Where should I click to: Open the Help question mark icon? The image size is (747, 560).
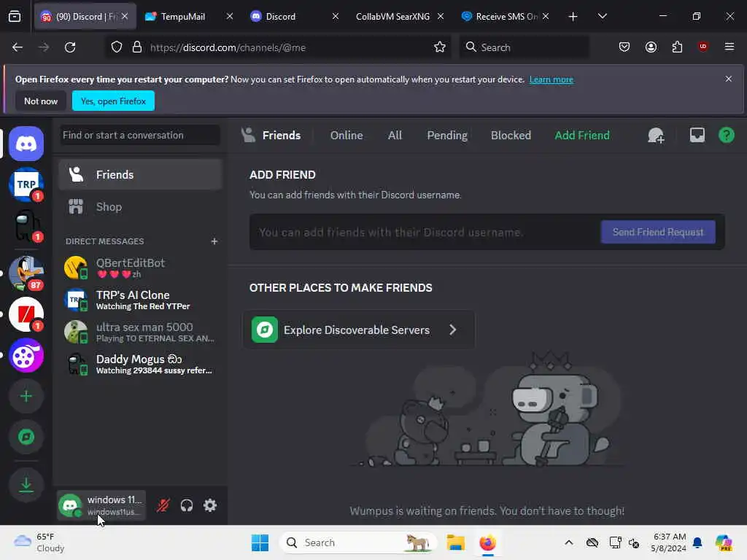tap(726, 135)
